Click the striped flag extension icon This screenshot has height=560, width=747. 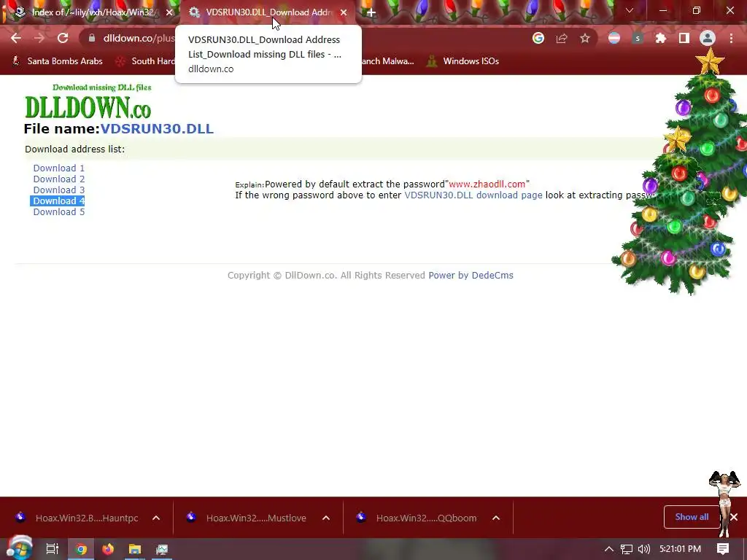(614, 38)
